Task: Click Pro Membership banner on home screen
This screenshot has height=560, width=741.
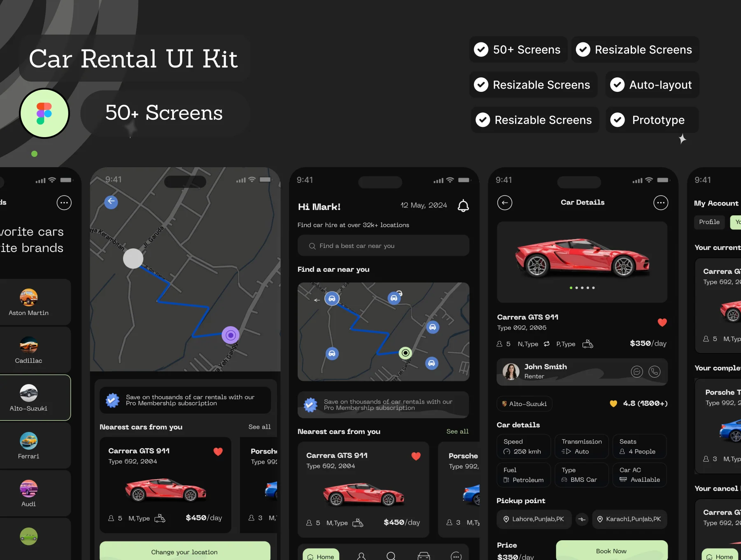Action: (x=383, y=405)
